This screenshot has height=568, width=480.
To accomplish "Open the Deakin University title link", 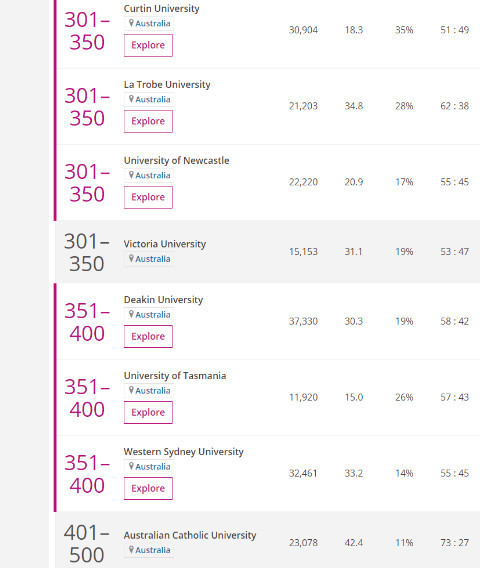I will click(x=163, y=300).
